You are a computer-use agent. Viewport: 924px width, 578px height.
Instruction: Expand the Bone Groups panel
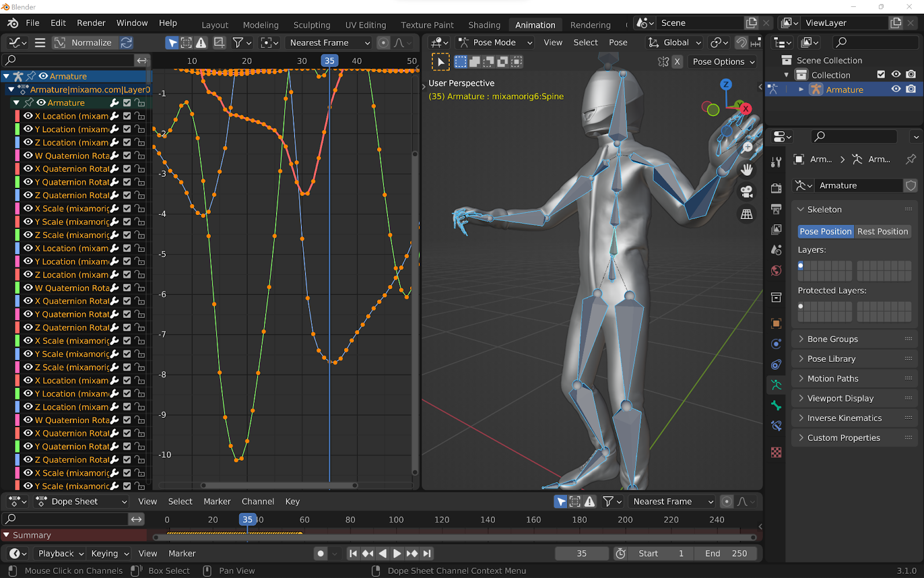pos(832,339)
